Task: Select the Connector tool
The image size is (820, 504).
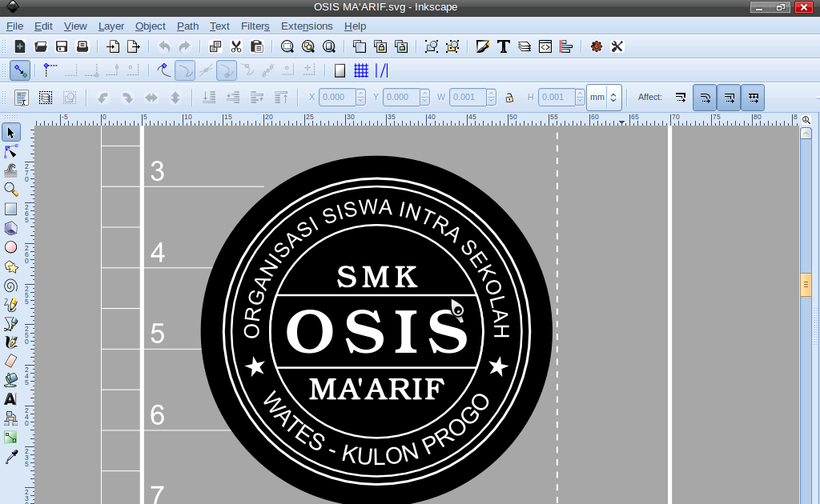Action: point(10,418)
